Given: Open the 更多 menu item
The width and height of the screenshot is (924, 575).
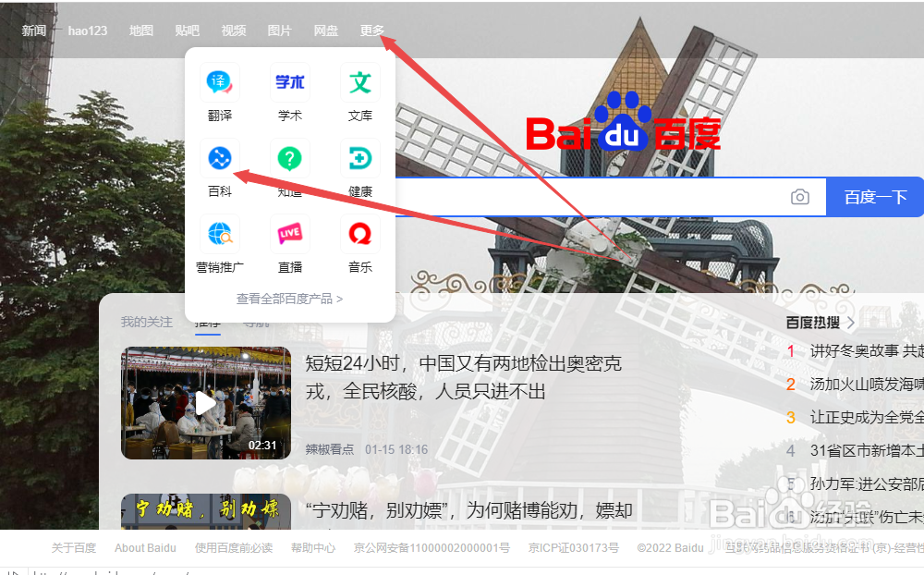Looking at the screenshot, I should (x=371, y=31).
